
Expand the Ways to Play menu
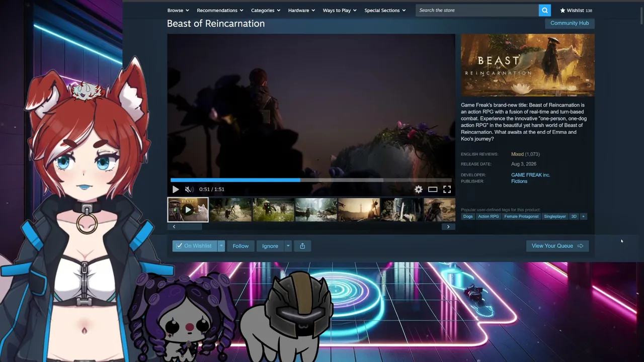click(340, 10)
